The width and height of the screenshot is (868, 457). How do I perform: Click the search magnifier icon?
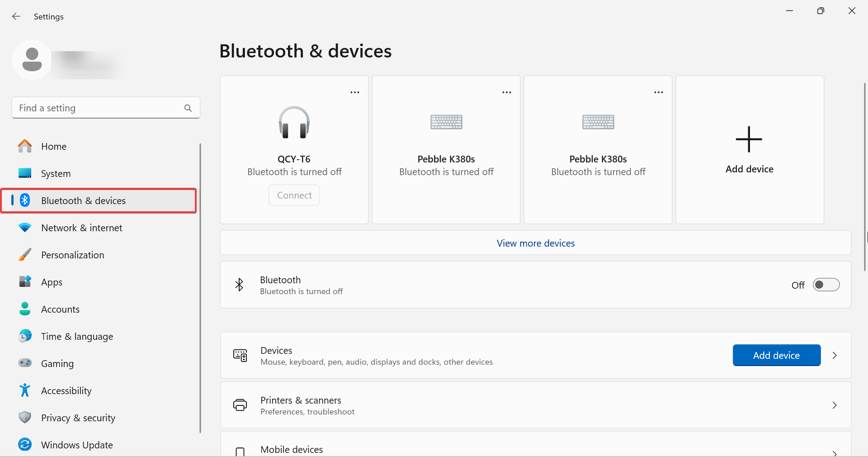pyautogui.click(x=188, y=108)
